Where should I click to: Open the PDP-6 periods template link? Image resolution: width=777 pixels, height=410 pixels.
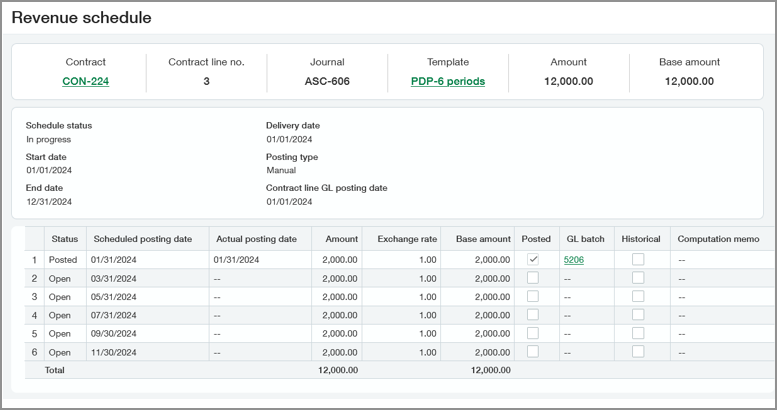tap(447, 82)
